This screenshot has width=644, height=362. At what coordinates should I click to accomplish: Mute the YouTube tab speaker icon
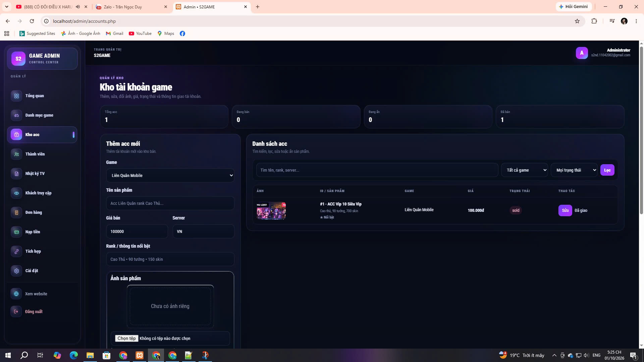click(78, 7)
